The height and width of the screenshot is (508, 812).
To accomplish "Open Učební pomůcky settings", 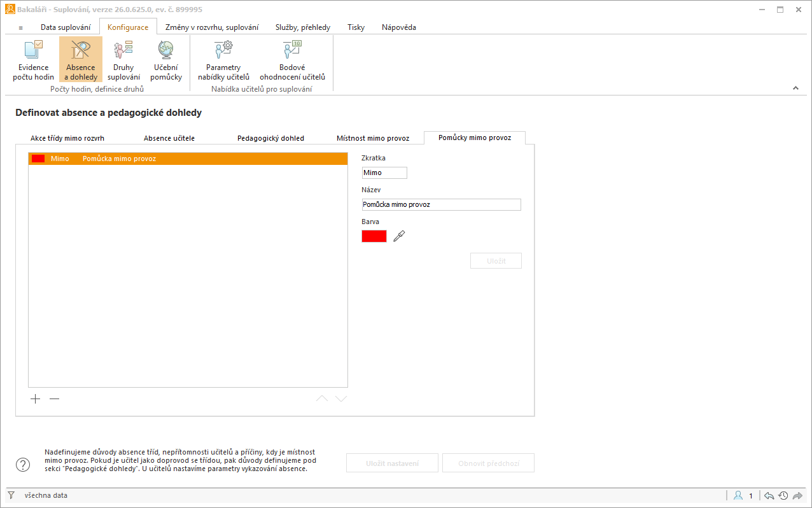I will click(166, 60).
